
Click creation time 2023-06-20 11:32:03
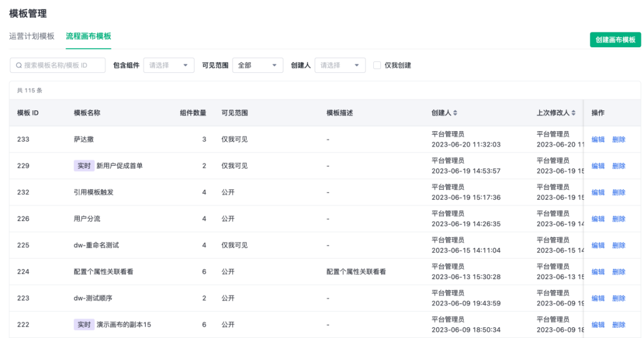466,145
